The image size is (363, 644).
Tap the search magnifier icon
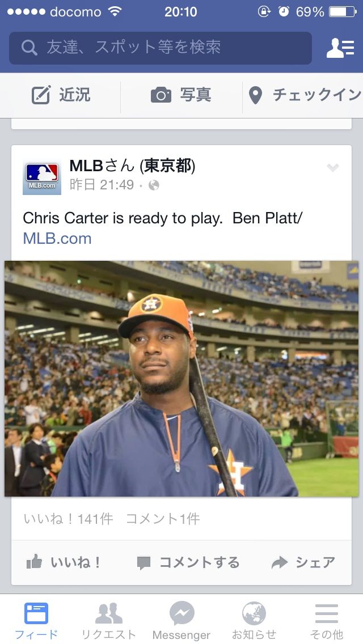(x=29, y=48)
